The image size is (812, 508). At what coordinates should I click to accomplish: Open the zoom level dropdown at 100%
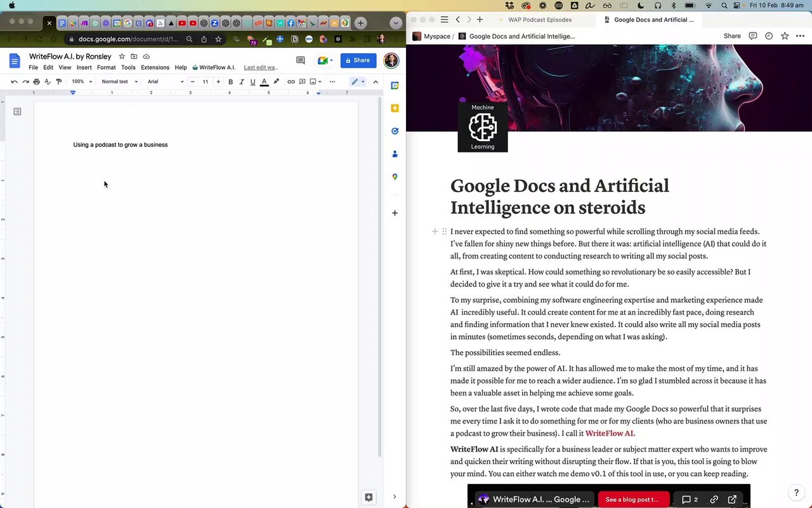pos(82,81)
